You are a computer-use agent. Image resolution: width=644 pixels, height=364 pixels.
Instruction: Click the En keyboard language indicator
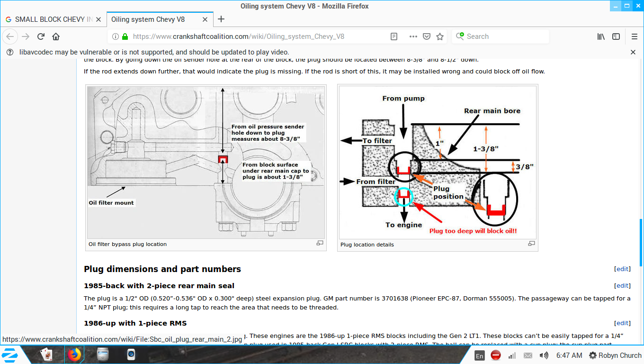[x=480, y=355]
